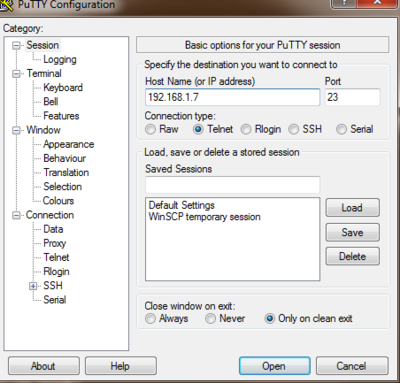Screen dimensions: 400x383
Task: Open the Logging category
Action: pos(60,59)
